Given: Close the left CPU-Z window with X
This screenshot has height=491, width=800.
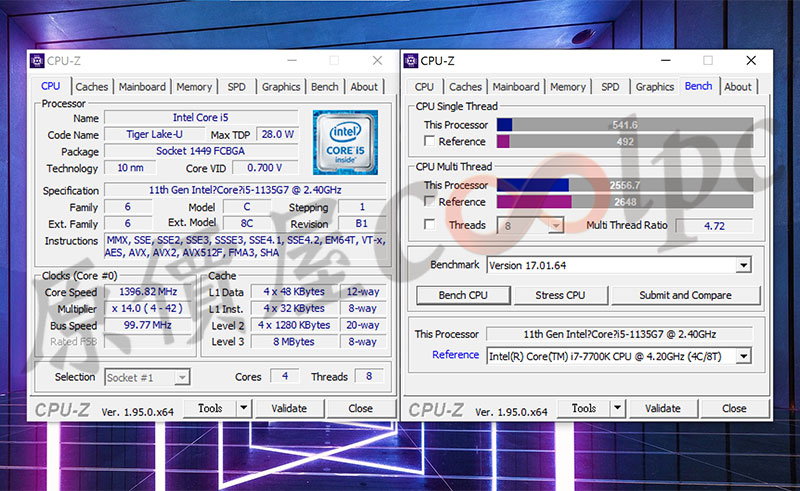Looking at the screenshot, I should pos(377,60).
